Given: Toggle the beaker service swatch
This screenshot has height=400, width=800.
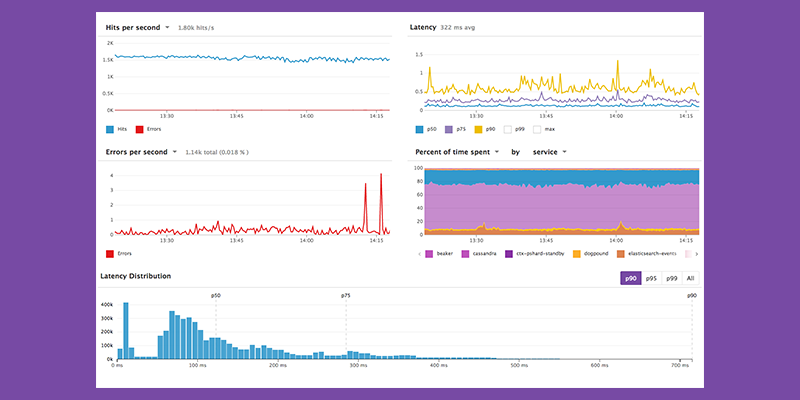Looking at the screenshot, I should (x=429, y=254).
